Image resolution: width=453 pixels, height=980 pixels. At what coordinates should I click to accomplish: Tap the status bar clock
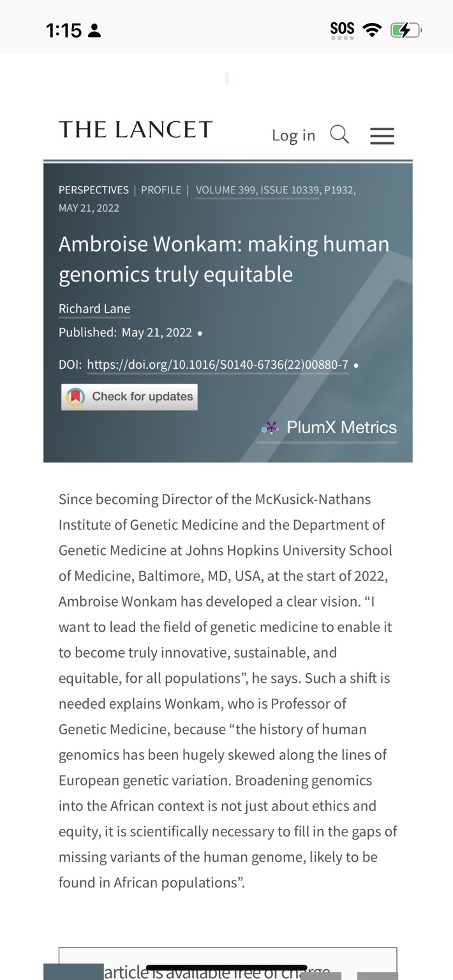(x=64, y=31)
